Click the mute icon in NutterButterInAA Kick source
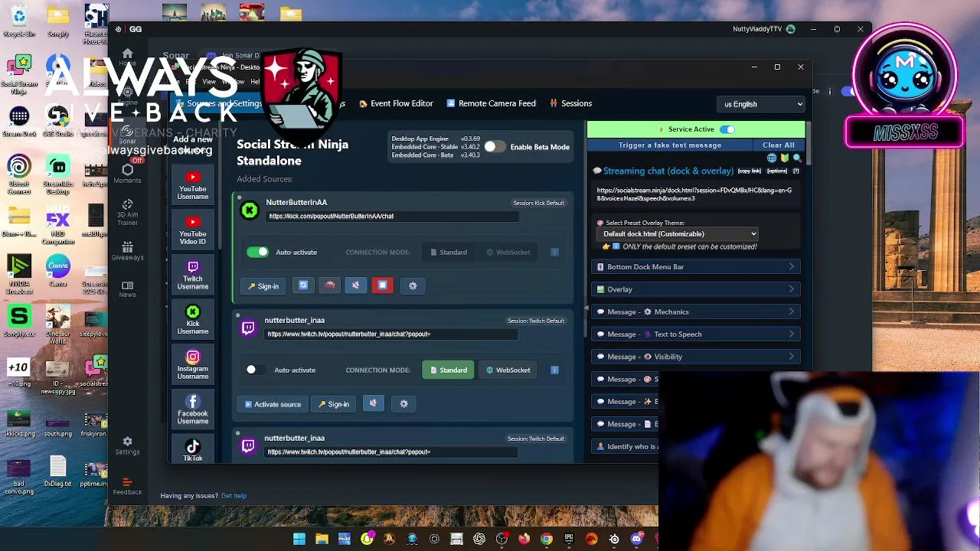Image resolution: width=980 pixels, height=551 pixels. tap(355, 285)
